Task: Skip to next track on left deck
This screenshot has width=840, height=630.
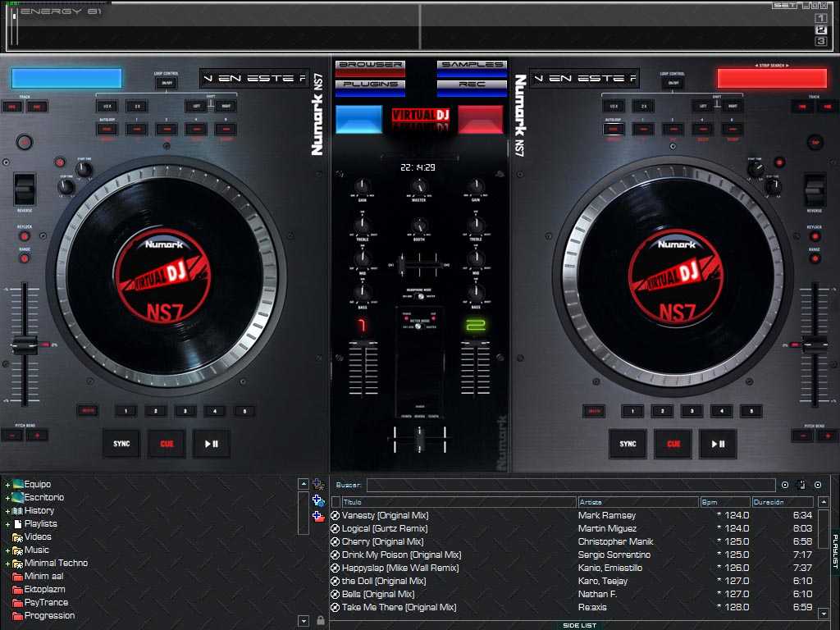Action: (x=37, y=106)
